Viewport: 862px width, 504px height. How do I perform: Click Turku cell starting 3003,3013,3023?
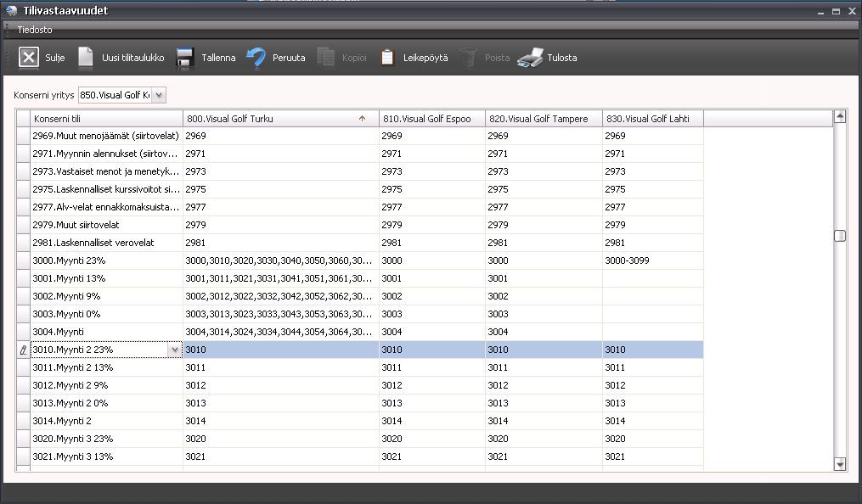click(280, 314)
